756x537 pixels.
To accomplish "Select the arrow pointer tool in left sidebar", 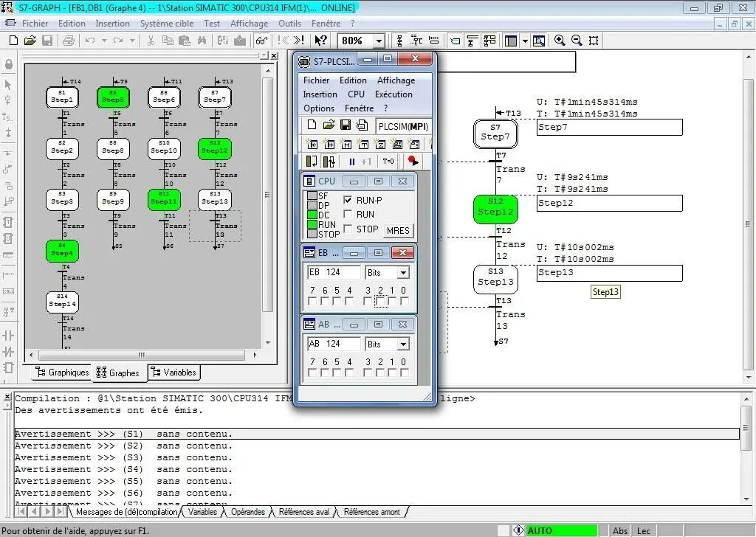I will point(7,85).
